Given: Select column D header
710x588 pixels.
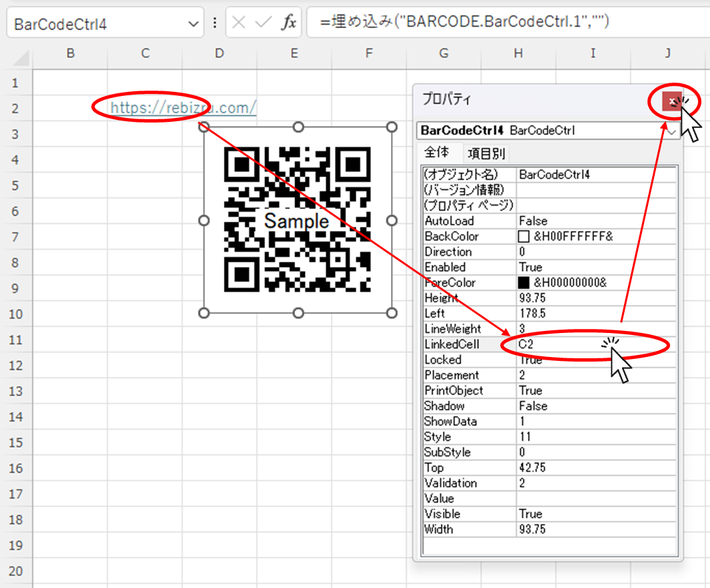Looking at the screenshot, I should [220, 54].
